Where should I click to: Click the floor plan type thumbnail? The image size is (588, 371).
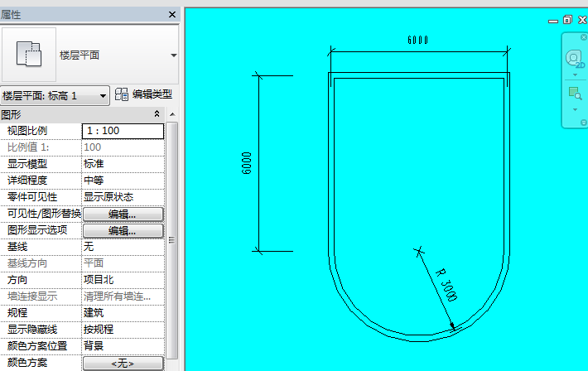[29, 55]
